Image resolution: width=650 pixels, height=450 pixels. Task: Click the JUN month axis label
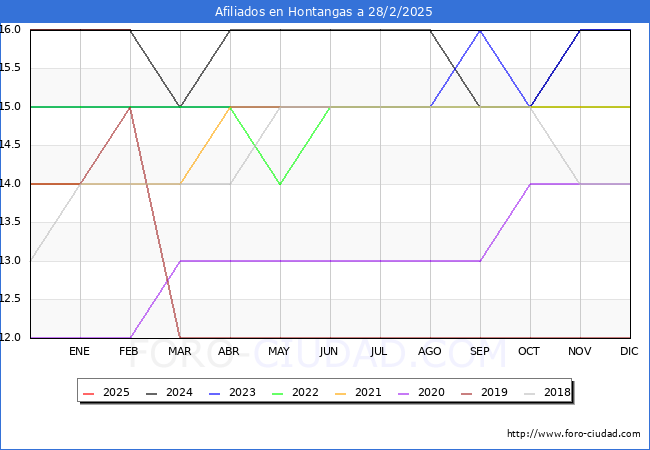point(329,351)
